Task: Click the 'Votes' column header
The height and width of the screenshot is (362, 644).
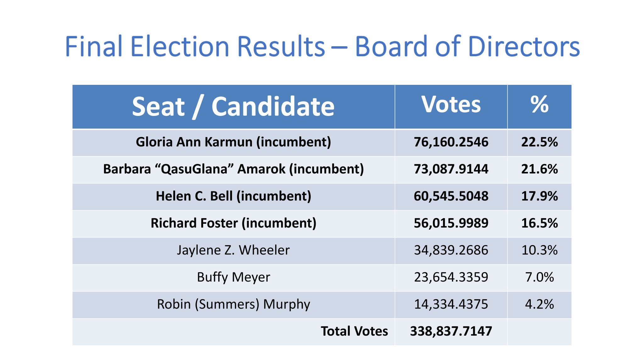Action: (451, 104)
